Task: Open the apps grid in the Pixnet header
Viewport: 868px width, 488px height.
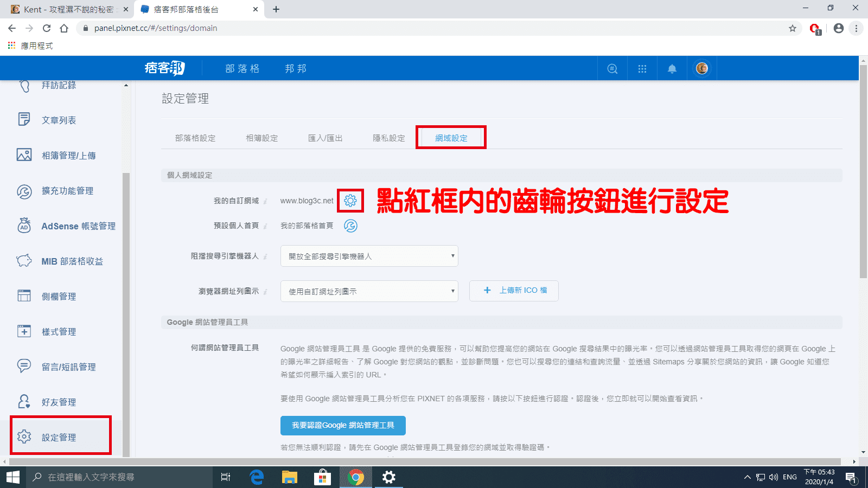Action: [642, 68]
